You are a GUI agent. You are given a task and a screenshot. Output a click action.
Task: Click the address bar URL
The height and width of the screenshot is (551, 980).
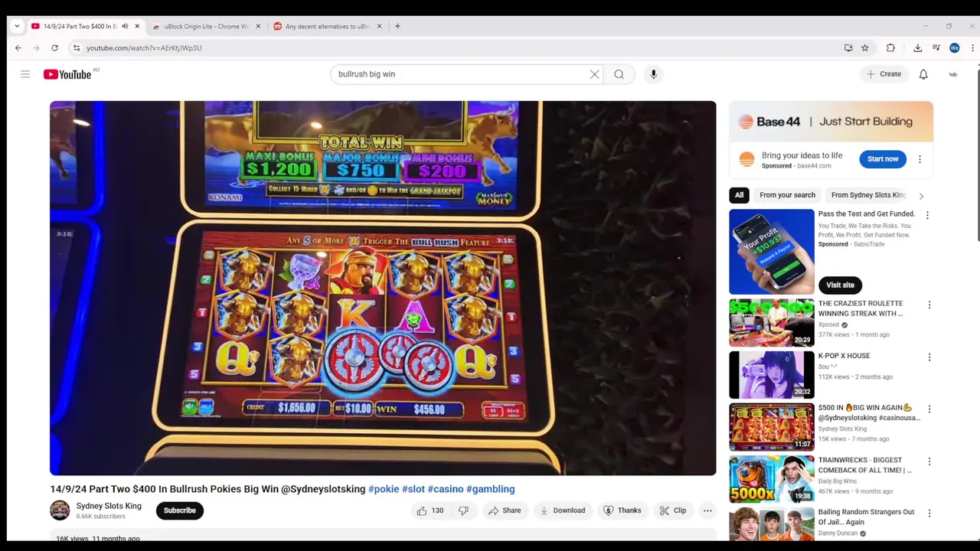click(144, 47)
